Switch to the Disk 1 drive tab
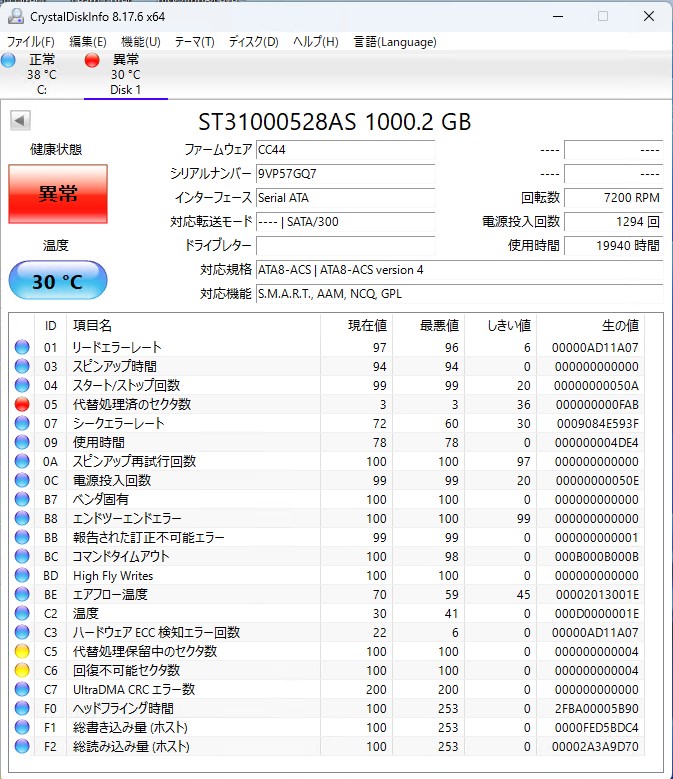The height and width of the screenshot is (779, 673). pyautogui.click(x=126, y=75)
